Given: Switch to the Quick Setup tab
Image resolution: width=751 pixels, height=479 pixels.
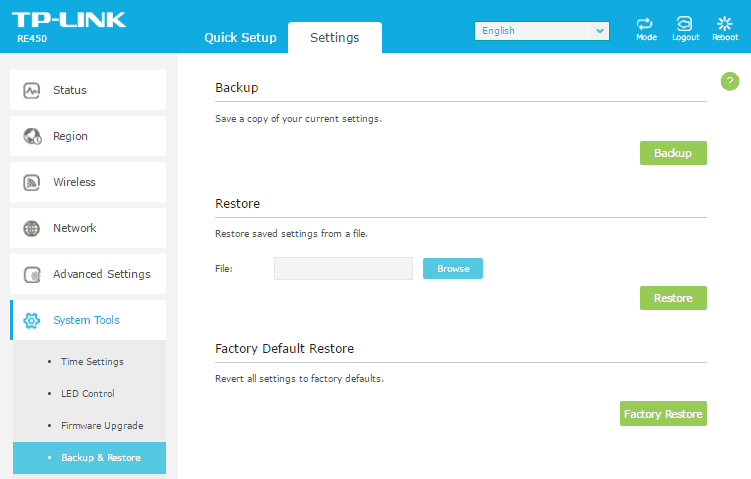Looking at the screenshot, I should click(x=240, y=38).
